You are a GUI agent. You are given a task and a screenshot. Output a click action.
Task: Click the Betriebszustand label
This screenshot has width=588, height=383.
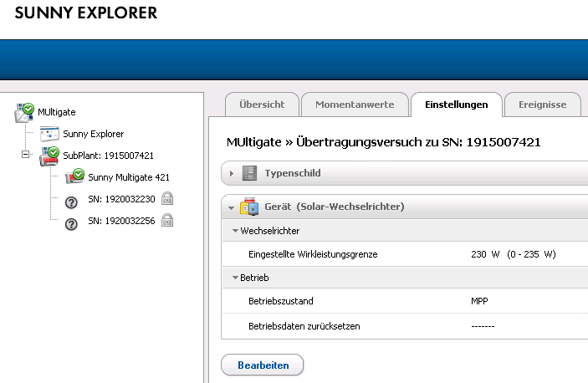280,301
